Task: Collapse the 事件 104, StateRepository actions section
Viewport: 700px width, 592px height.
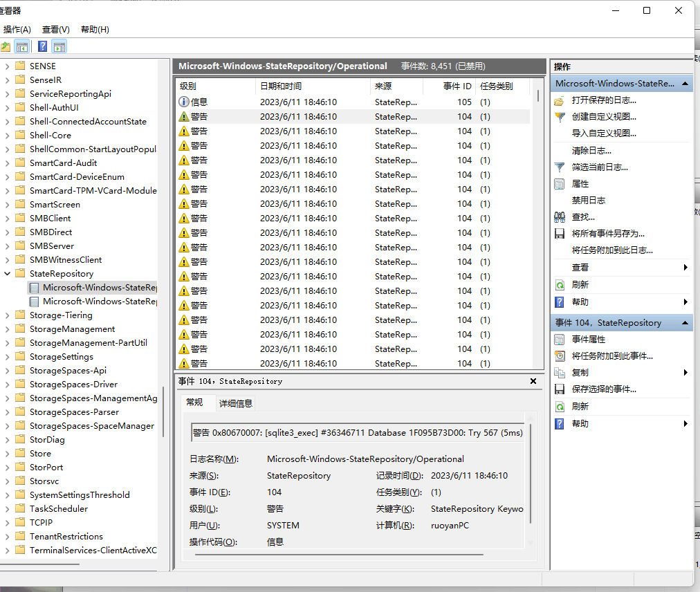Action: tap(685, 323)
